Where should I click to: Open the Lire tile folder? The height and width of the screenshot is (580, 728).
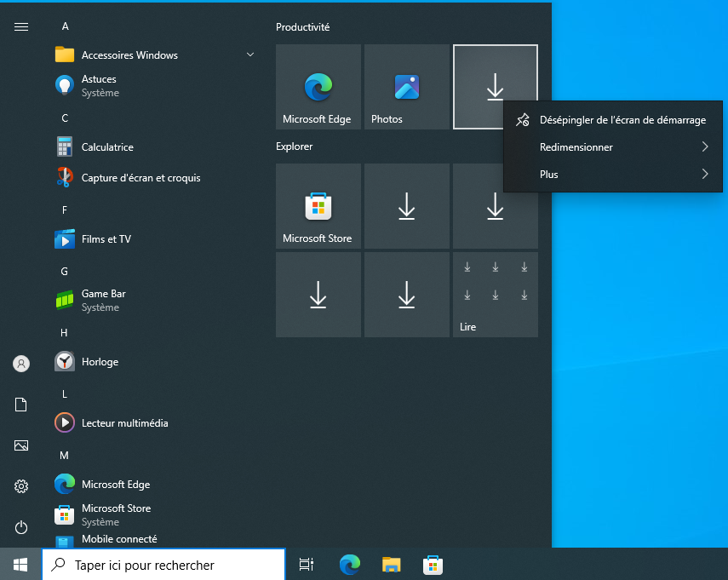[495, 295]
